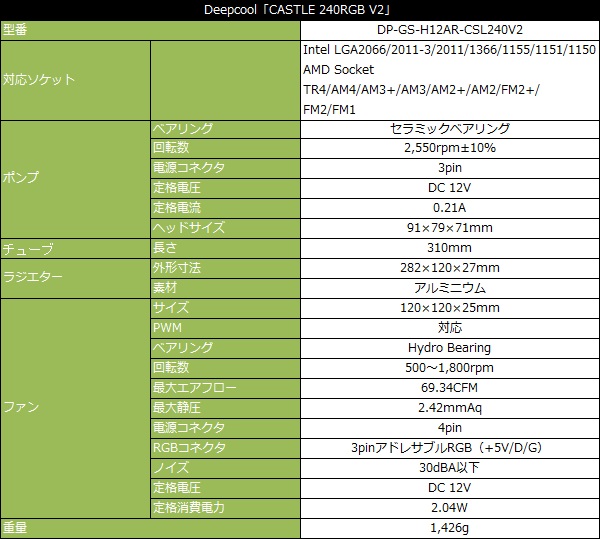Click the '310mm' value
Viewport: 600px width, 539px height.
point(450,248)
